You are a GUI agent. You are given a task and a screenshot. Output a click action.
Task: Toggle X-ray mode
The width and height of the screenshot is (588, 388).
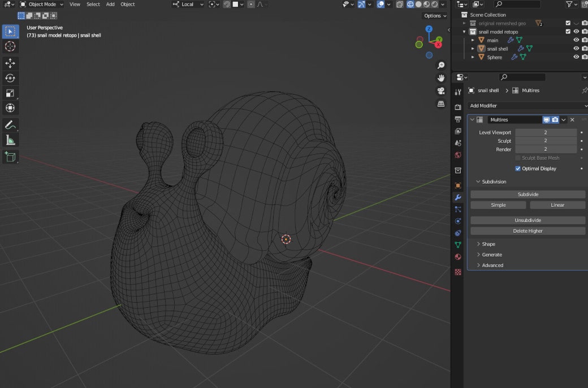pyautogui.click(x=400, y=5)
